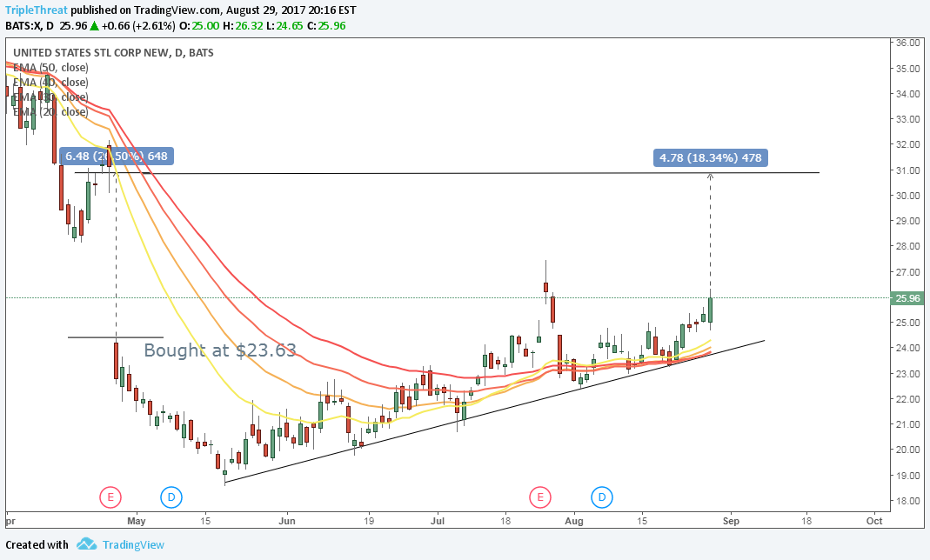Viewport: 930px width, 560px height.
Task: Click the TradingView link at the bottom
Action: 133,544
